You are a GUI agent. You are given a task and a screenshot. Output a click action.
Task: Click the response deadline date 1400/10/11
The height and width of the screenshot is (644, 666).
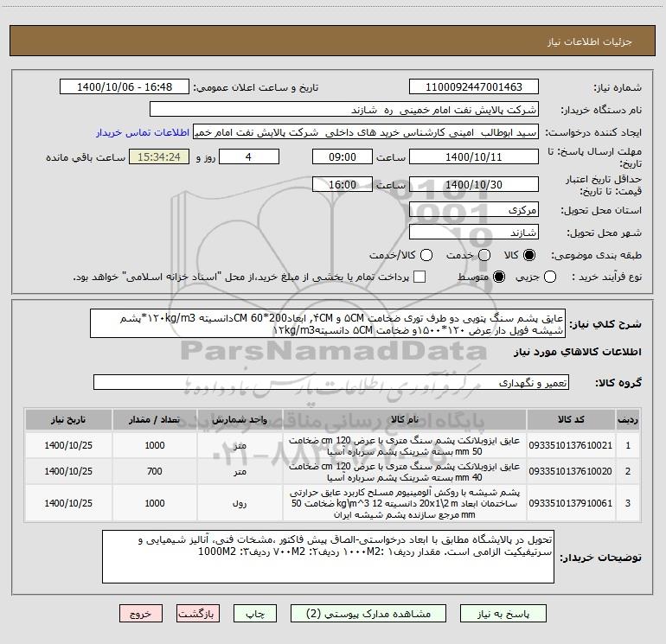[474, 156]
